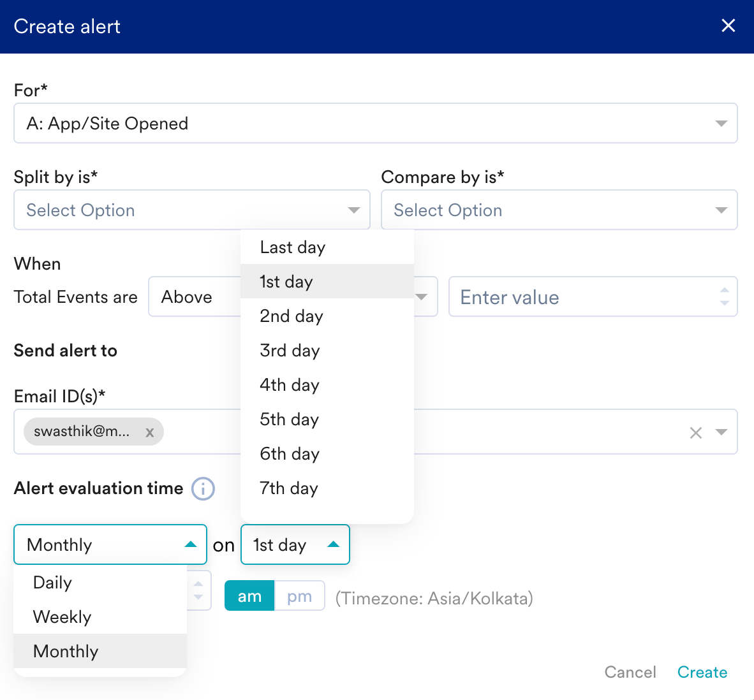Image resolution: width=754 pixels, height=700 pixels.
Task: Clear all email IDs
Action: [695, 432]
